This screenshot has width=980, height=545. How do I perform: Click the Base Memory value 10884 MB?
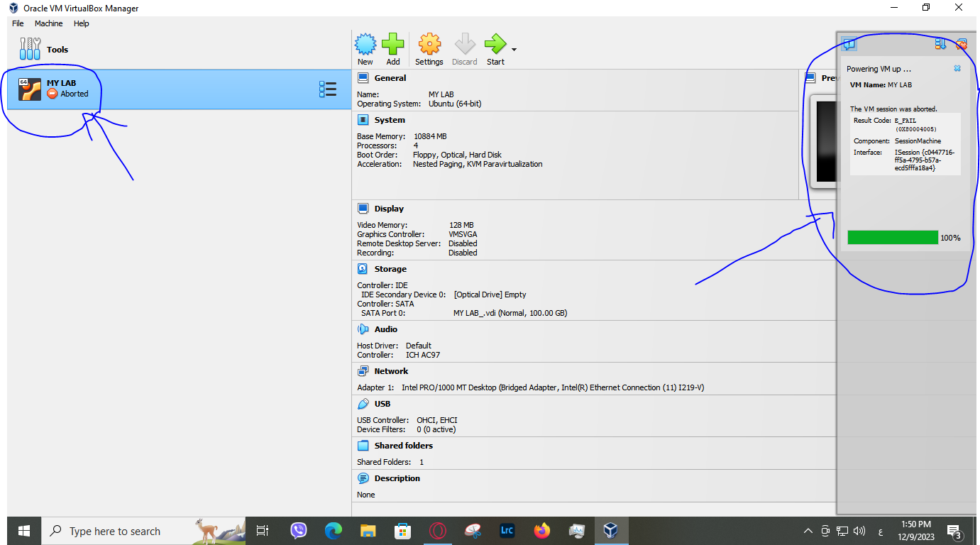pyautogui.click(x=430, y=136)
